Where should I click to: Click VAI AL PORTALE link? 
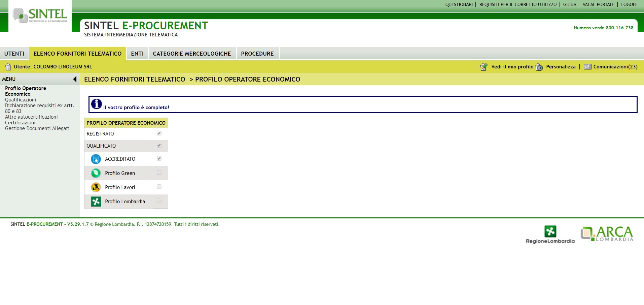[599, 4]
